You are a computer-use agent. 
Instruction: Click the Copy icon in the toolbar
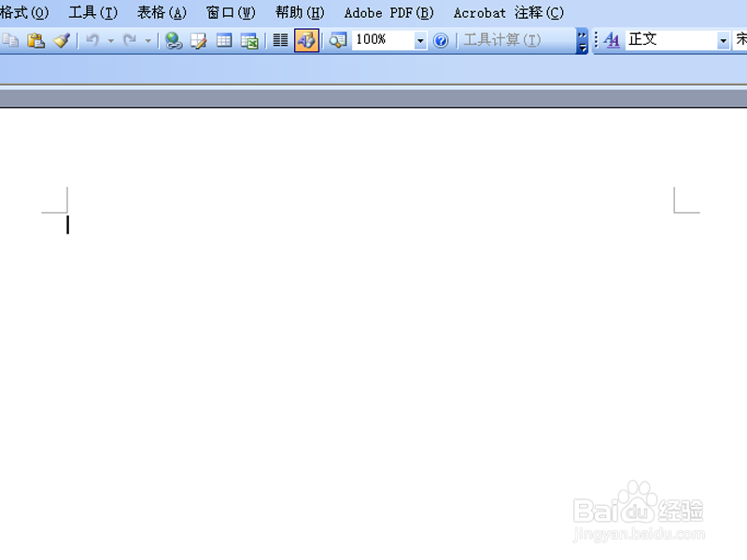(x=10, y=40)
